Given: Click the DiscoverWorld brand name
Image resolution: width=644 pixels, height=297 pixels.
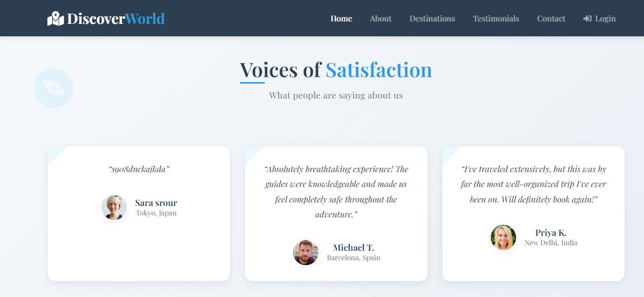Looking at the screenshot, I should [x=115, y=18].
